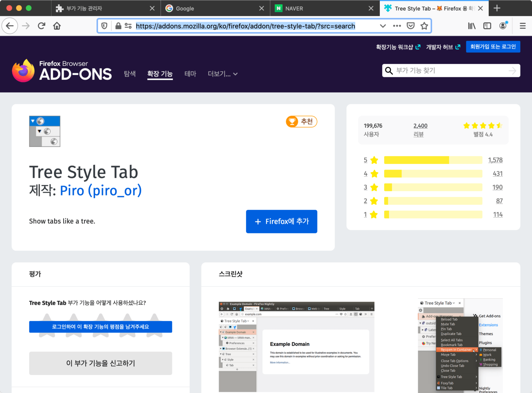
Task: Toggle the sidebar view icon
Action: pyautogui.click(x=487, y=26)
